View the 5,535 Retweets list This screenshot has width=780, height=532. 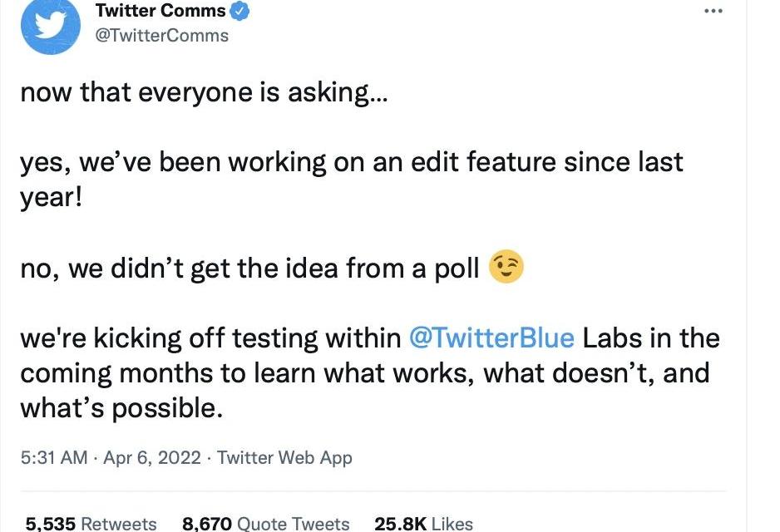tap(91, 523)
